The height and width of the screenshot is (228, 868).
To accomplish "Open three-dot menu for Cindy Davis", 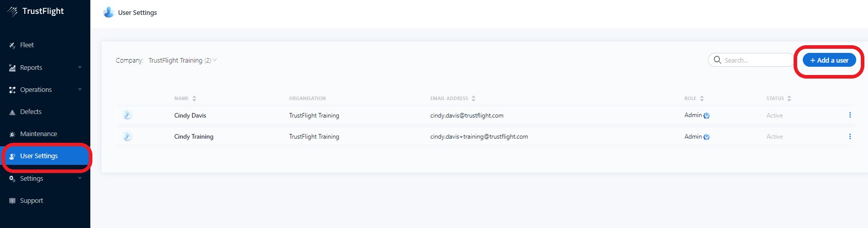I will click(850, 115).
